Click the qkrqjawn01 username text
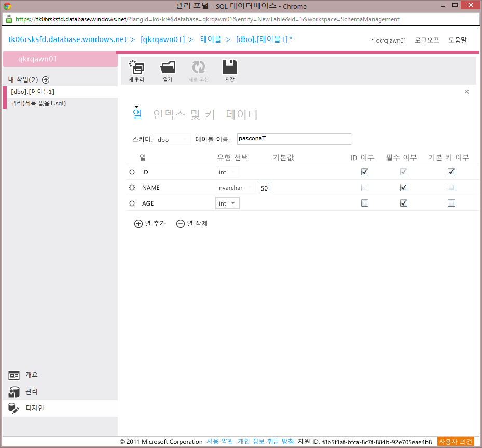 pyautogui.click(x=391, y=40)
